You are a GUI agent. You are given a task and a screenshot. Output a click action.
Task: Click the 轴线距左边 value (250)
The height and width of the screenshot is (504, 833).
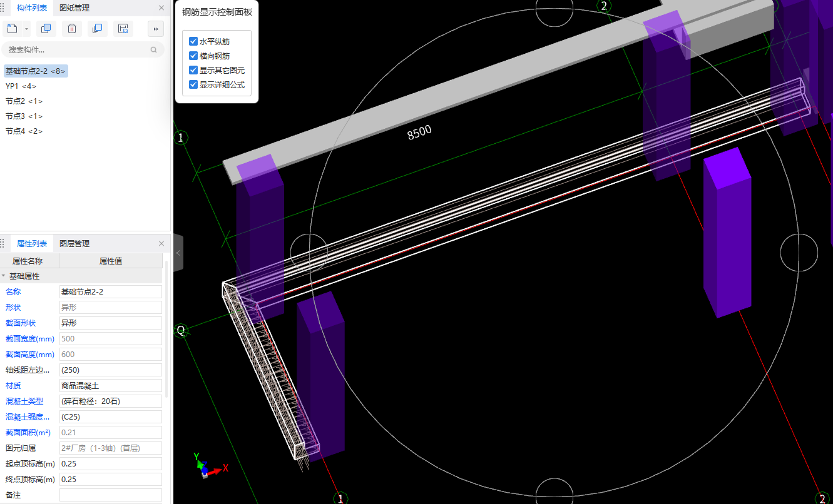111,370
